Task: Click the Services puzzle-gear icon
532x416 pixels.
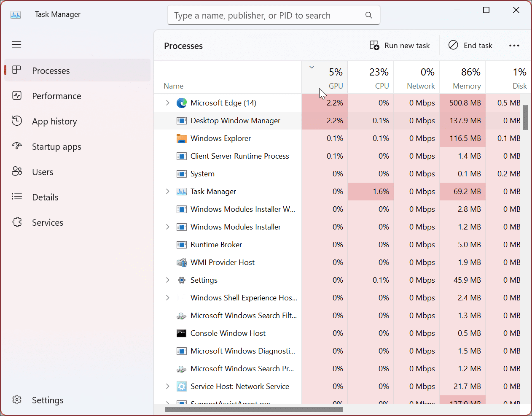Action: 17,222
